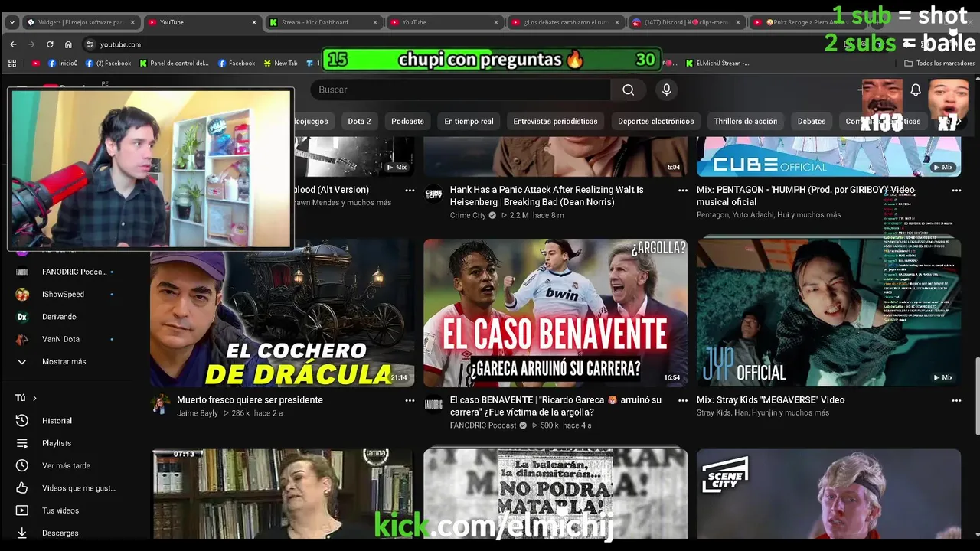
Task: Click Jaime Bayly channel name
Action: (x=198, y=413)
